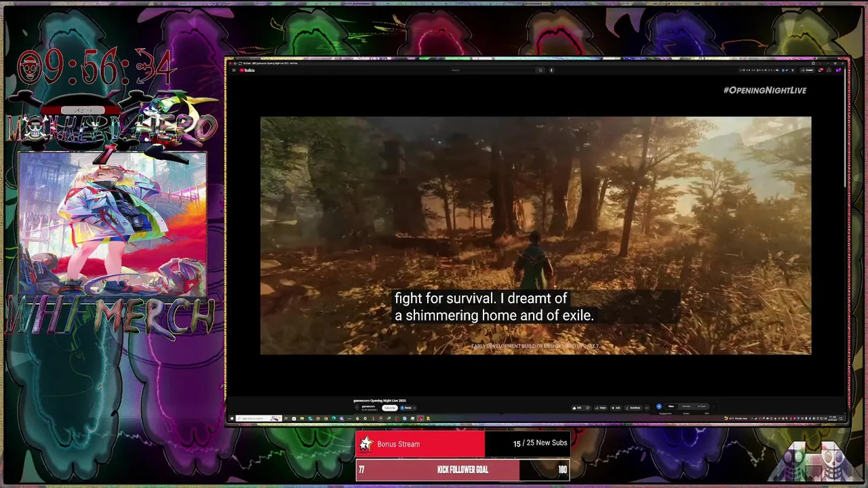Image resolution: width=868 pixels, height=488 pixels.
Task: Pause the gamescom video by clicking the player
Action: (536, 235)
